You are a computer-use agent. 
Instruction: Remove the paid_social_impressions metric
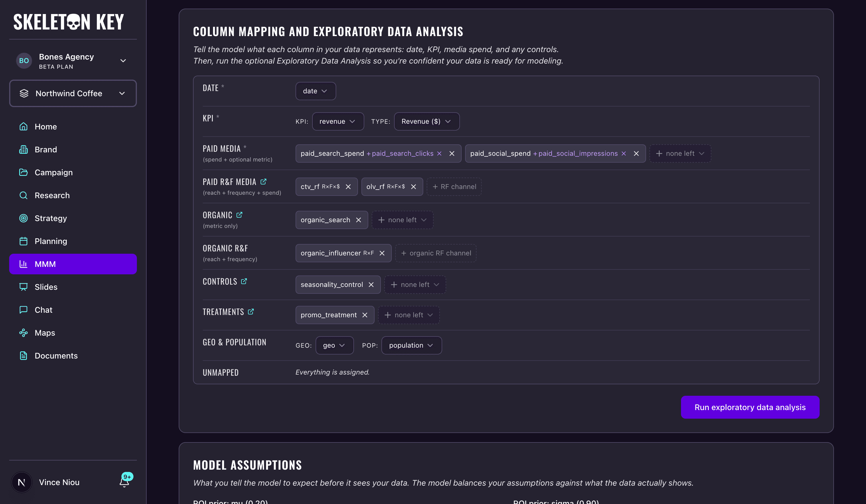[624, 153]
